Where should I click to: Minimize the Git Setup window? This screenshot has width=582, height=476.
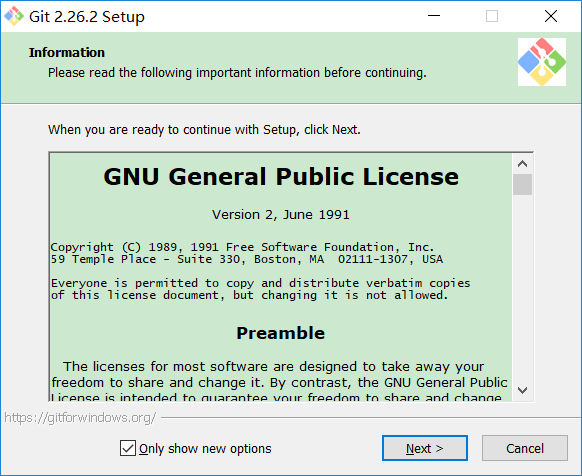434,16
